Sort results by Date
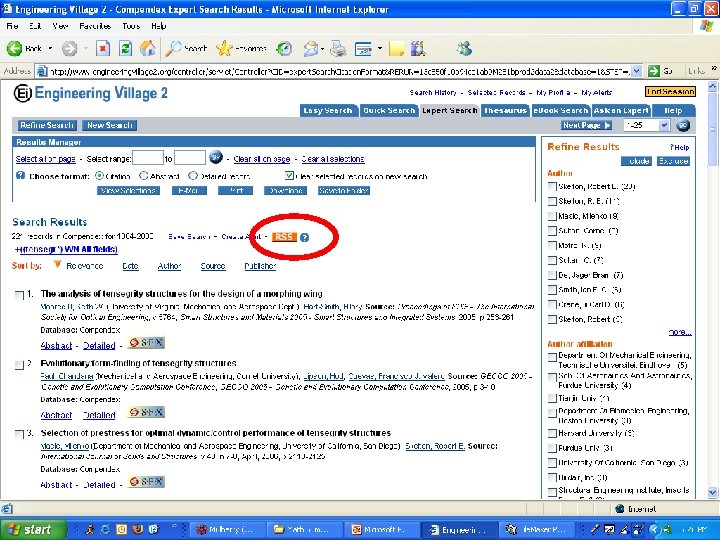This screenshot has height=540, width=720. pyautogui.click(x=130, y=266)
